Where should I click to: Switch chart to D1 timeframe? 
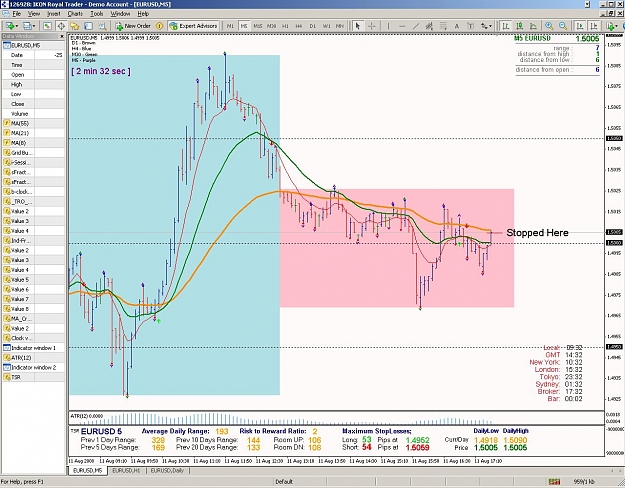312,26
